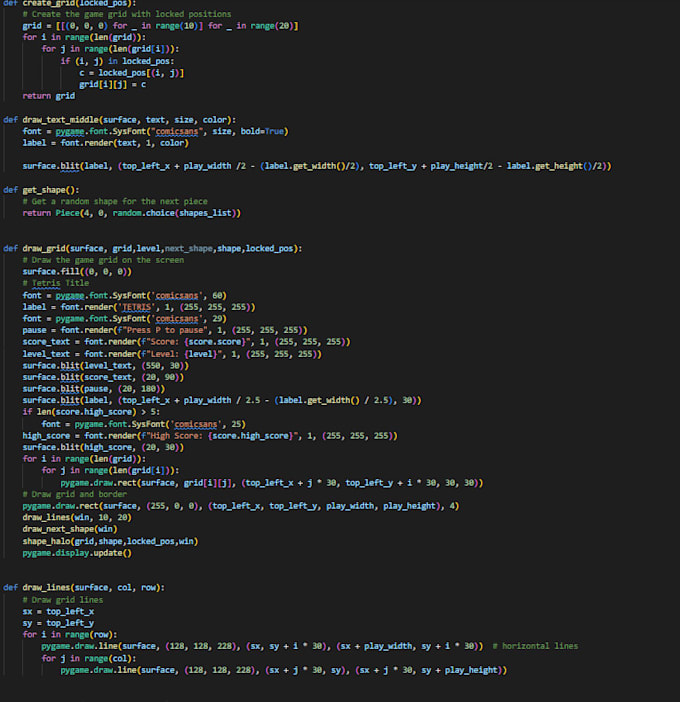Click the line 'grid[i][j] = c'
Viewport: 680px width, 702px height.
(112, 84)
